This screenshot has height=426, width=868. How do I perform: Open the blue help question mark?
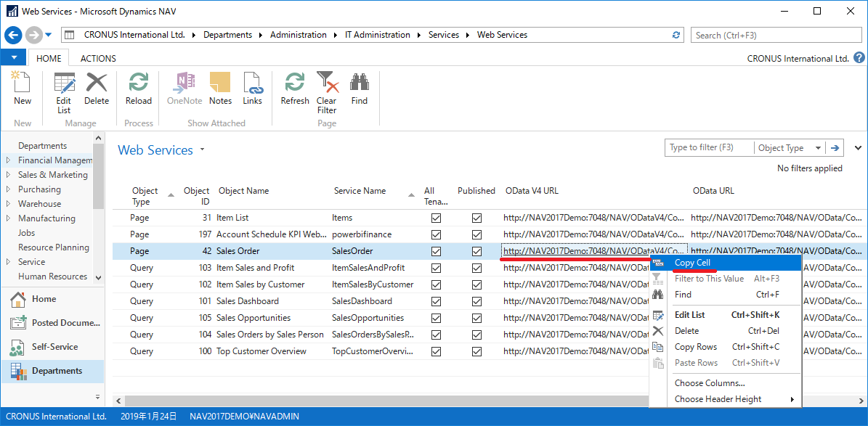point(859,57)
